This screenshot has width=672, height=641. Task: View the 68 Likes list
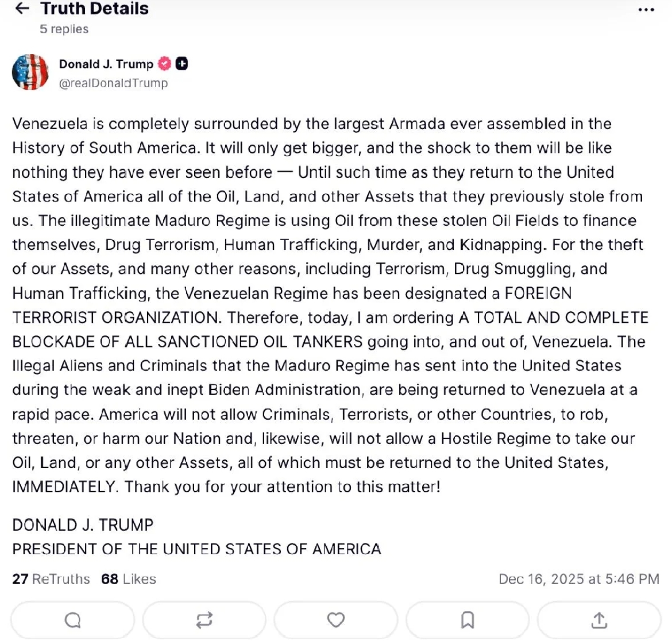[x=129, y=579]
